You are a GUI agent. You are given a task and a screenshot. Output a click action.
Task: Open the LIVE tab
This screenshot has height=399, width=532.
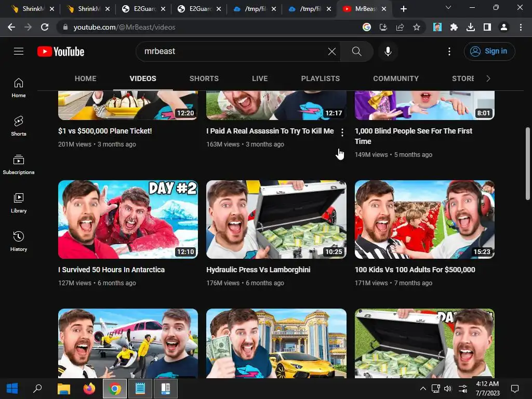(x=260, y=78)
